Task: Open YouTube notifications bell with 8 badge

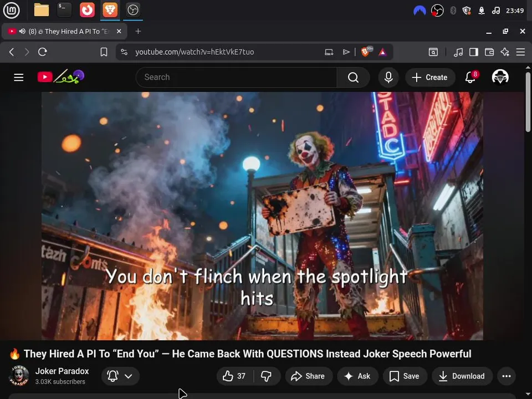Action: point(471,77)
